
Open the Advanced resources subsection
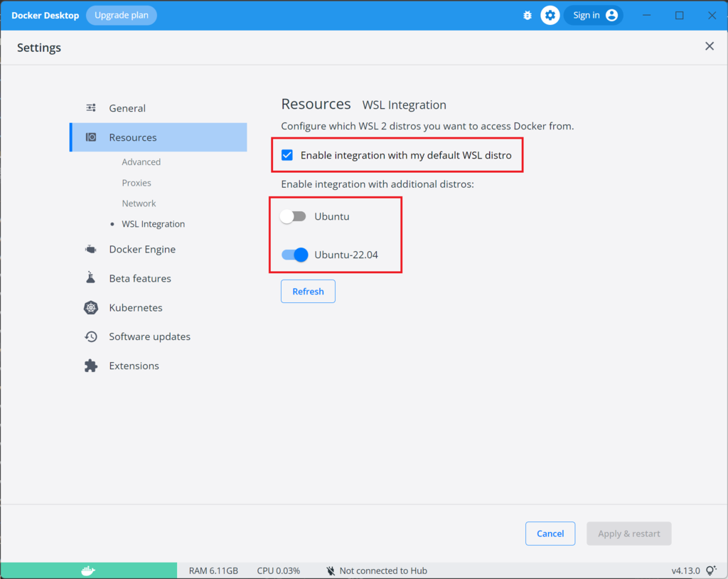coord(141,161)
